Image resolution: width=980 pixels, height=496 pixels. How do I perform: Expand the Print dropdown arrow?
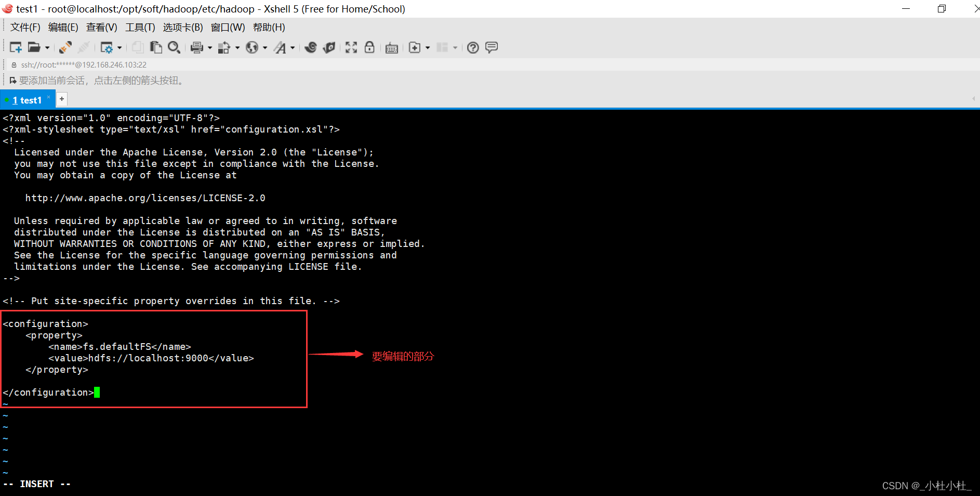(x=210, y=48)
